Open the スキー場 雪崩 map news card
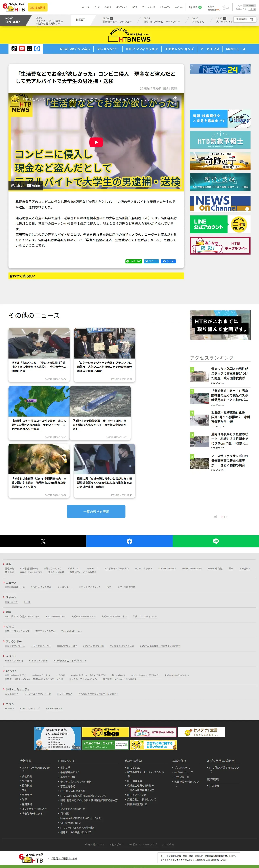Viewport: 259px width, 868px height. (x=39, y=413)
